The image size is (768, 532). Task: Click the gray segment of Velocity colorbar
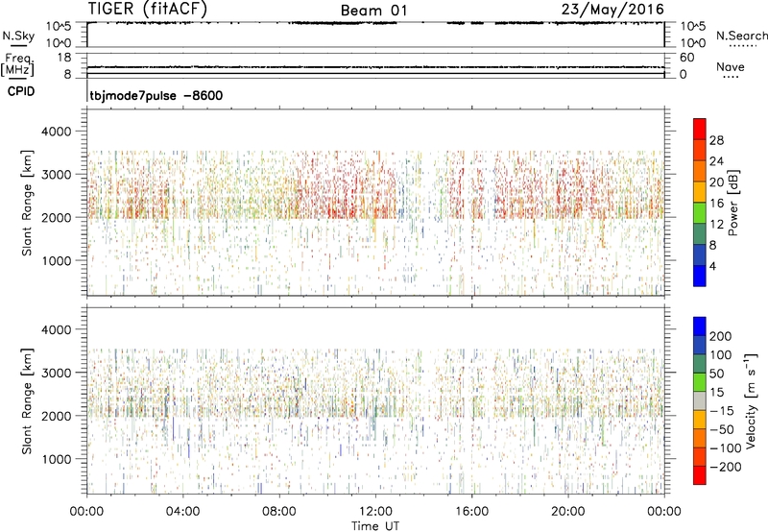pyautogui.click(x=700, y=400)
